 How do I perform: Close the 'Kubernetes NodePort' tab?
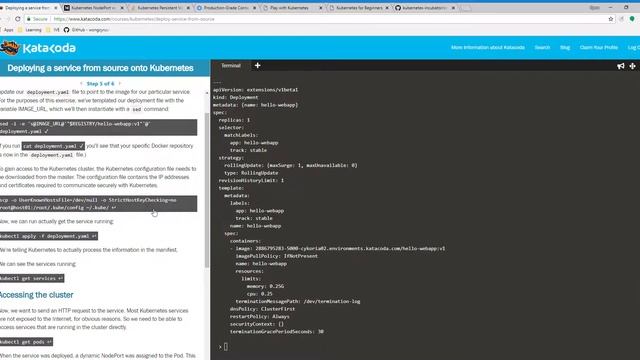coord(122,8)
